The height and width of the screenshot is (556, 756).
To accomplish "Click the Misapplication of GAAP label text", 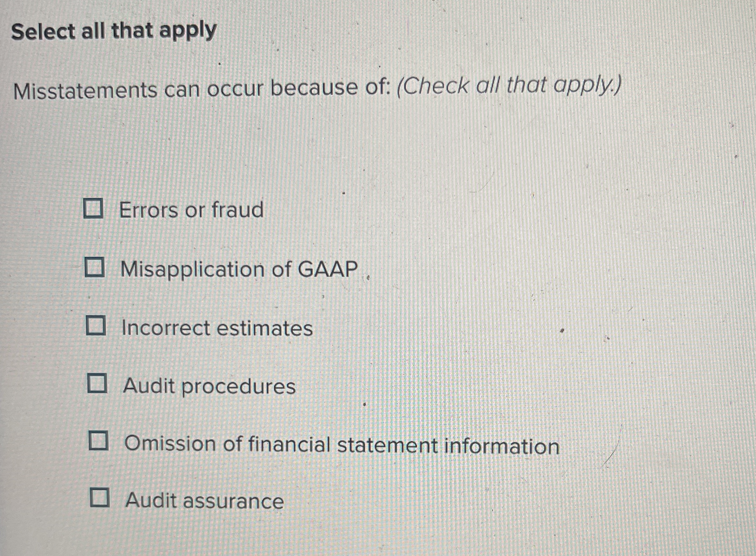I will click(239, 268).
